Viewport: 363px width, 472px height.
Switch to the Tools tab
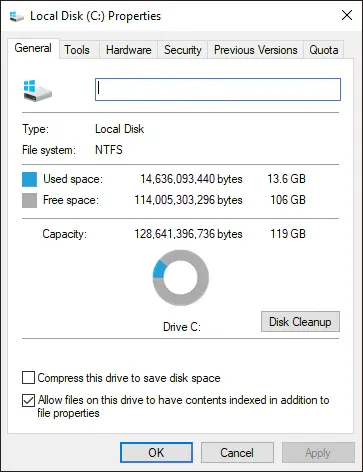77,50
